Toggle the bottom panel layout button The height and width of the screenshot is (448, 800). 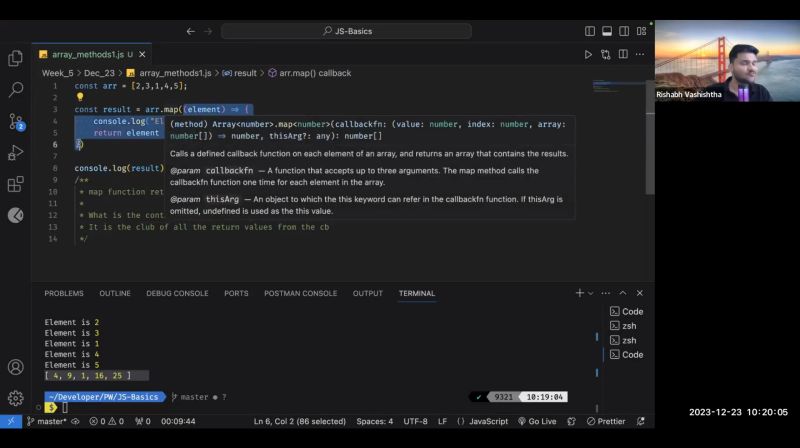606,31
